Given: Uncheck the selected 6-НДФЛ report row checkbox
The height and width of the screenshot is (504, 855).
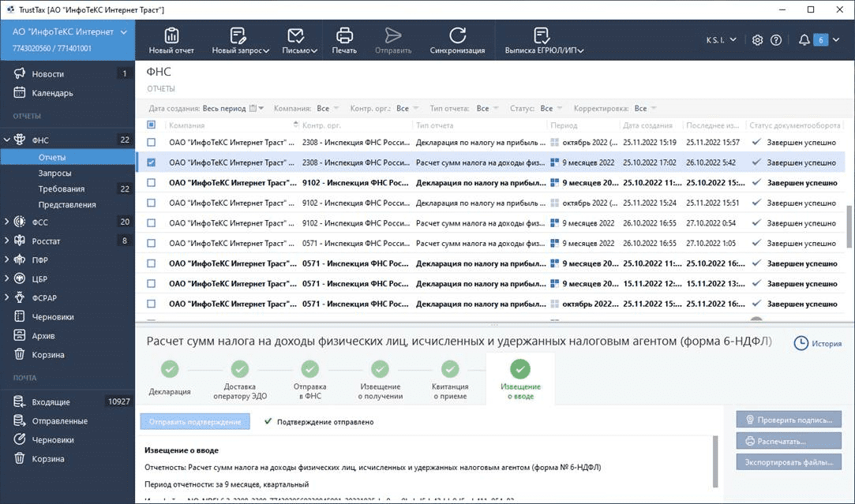Looking at the screenshot, I should pos(152,162).
